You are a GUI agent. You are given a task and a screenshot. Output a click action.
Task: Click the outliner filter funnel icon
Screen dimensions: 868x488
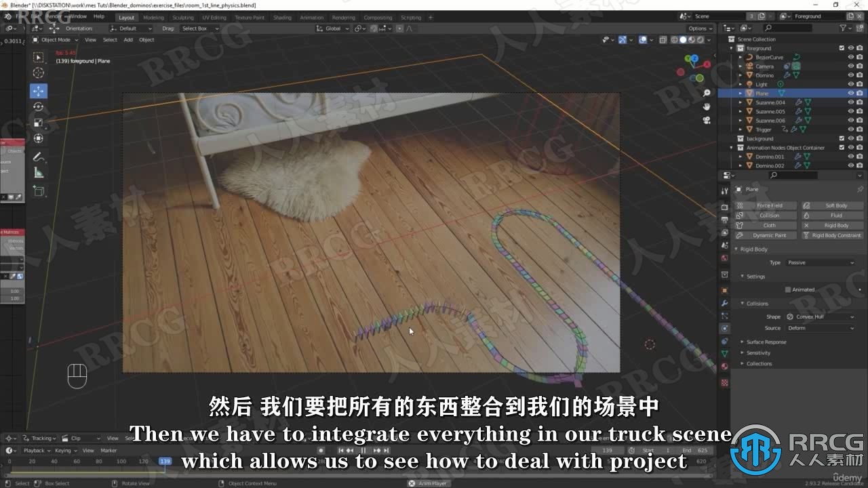[843, 28]
